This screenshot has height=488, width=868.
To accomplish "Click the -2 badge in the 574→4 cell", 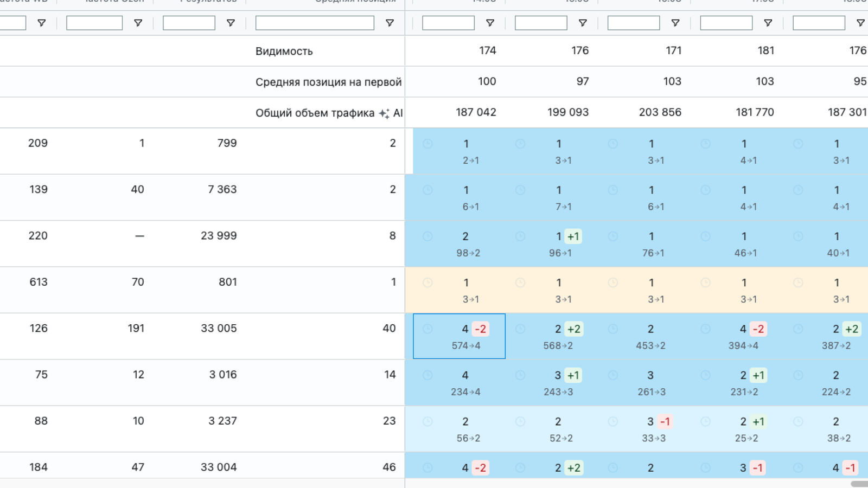I will click(481, 329).
